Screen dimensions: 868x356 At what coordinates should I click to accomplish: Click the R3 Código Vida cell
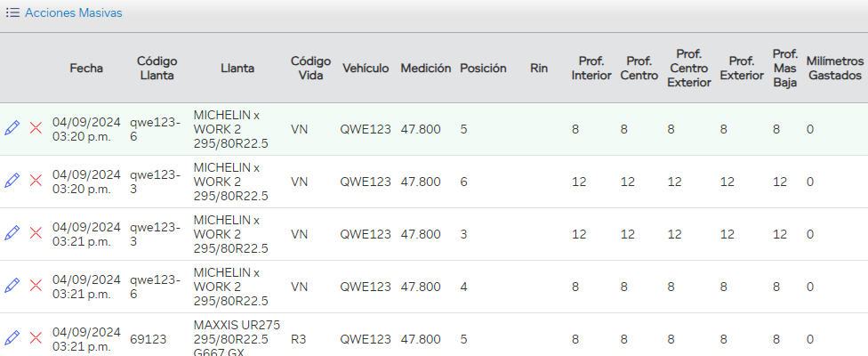point(299,339)
